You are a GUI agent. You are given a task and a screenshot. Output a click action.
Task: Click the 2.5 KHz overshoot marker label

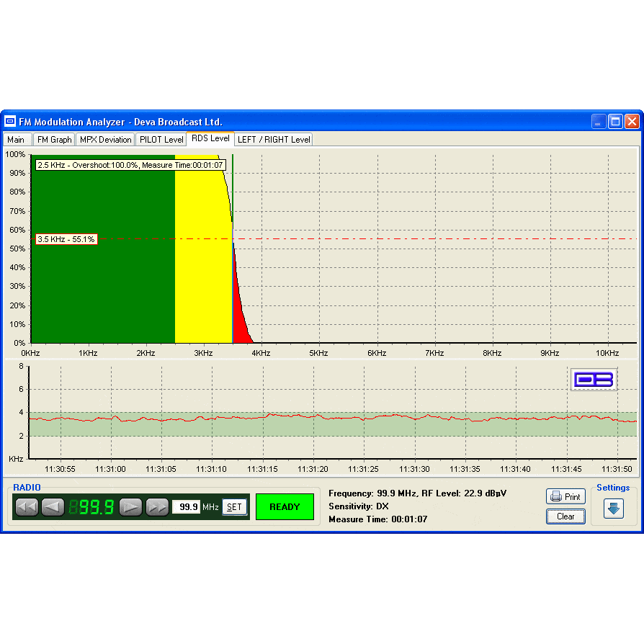[x=130, y=166]
